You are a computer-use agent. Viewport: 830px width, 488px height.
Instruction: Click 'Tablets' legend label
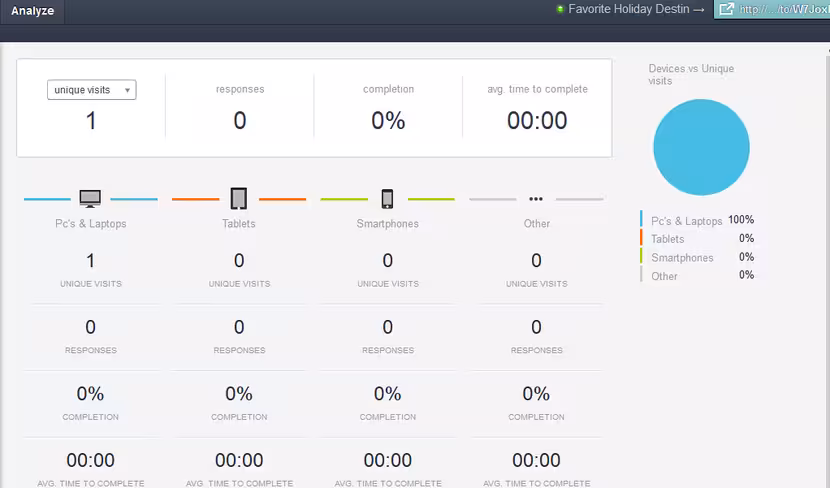coord(667,239)
